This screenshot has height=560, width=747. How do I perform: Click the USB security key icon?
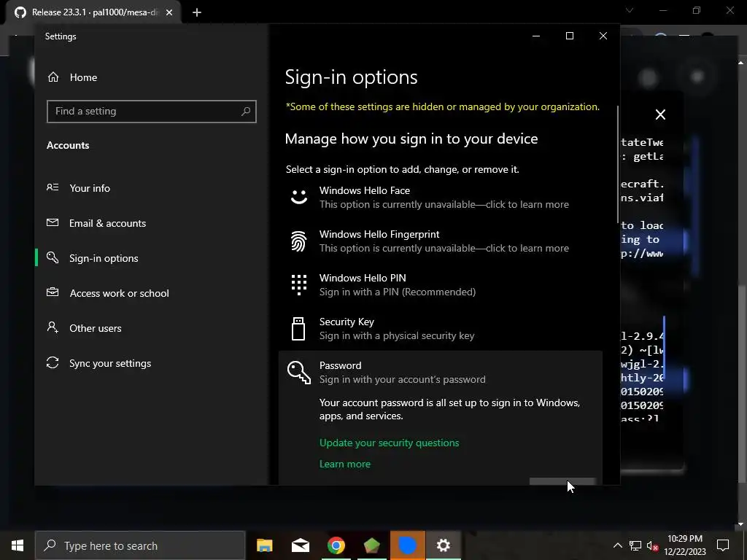tap(298, 329)
